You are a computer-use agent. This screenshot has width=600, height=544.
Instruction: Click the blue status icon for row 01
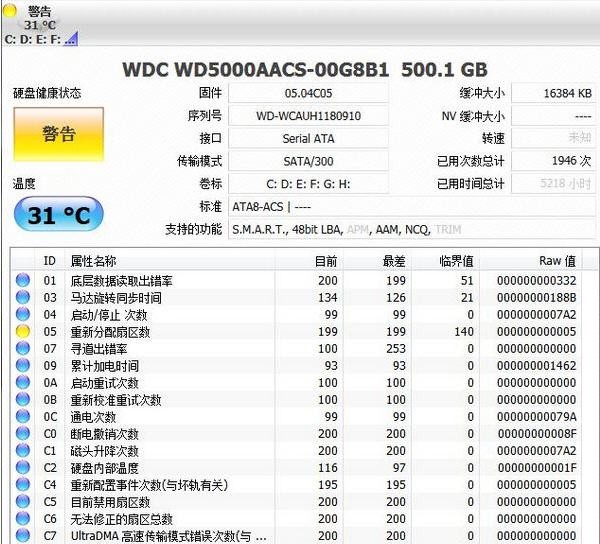tap(23, 280)
